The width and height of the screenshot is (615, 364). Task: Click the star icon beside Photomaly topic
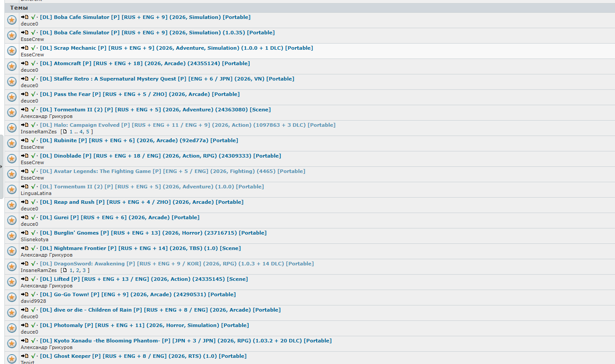[x=12, y=328]
